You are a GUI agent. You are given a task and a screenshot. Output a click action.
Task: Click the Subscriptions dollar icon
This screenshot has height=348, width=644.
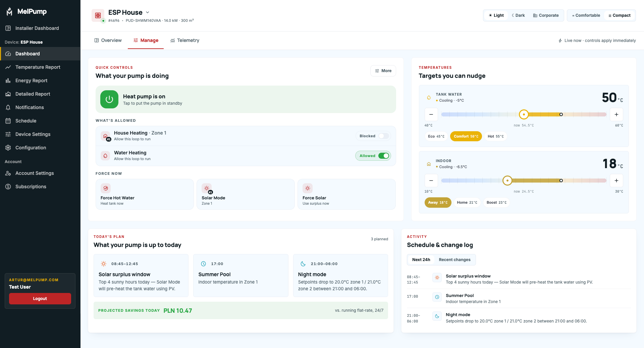pos(8,187)
